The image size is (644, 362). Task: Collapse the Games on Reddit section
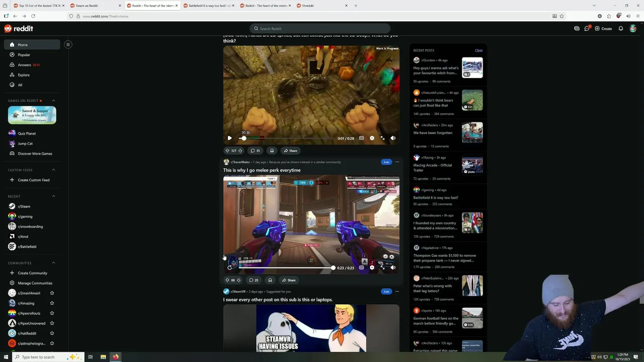54,101
